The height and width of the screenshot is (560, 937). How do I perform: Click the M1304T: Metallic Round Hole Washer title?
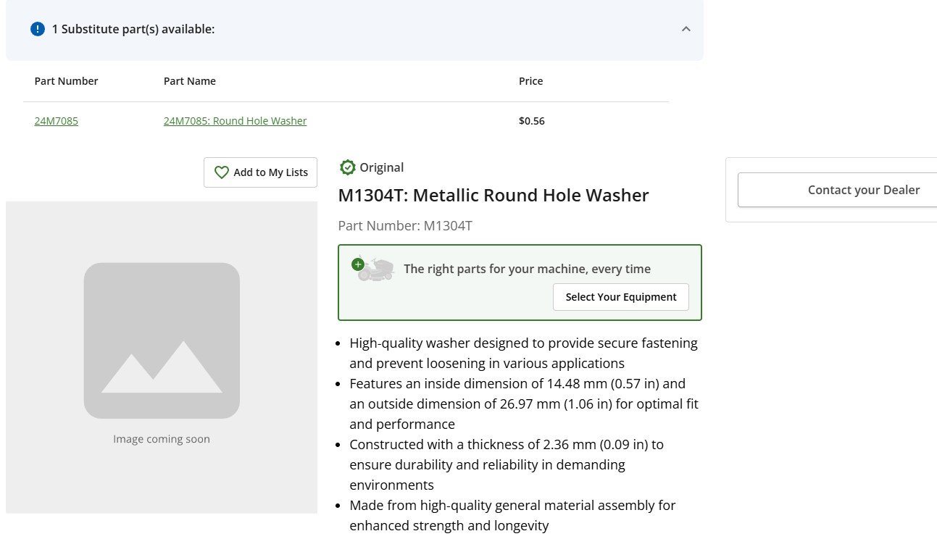tap(494, 195)
